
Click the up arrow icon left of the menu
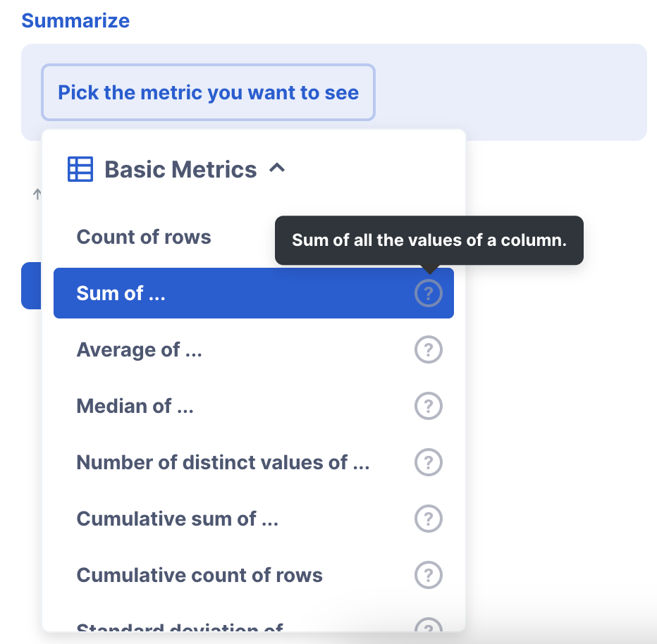click(x=37, y=194)
